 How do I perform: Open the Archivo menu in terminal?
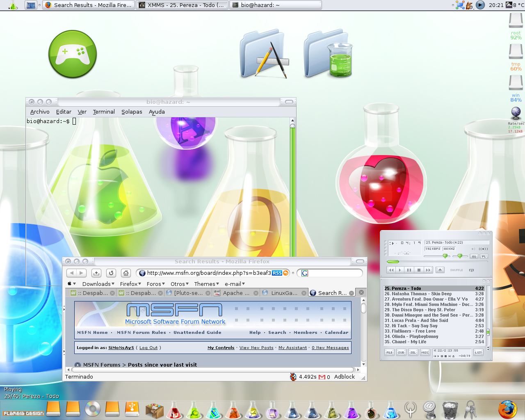tap(40, 112)
